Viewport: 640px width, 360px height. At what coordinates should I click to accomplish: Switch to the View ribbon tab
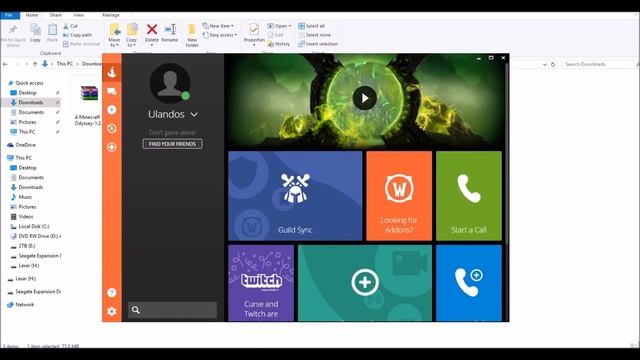click(x=78, y=15)
